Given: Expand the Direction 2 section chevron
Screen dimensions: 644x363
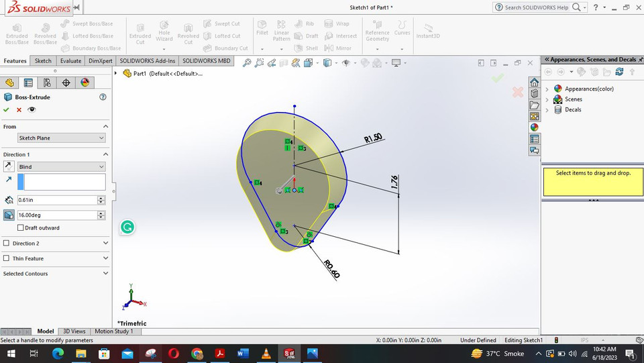Looking at the screenshot, I should 105,243.
